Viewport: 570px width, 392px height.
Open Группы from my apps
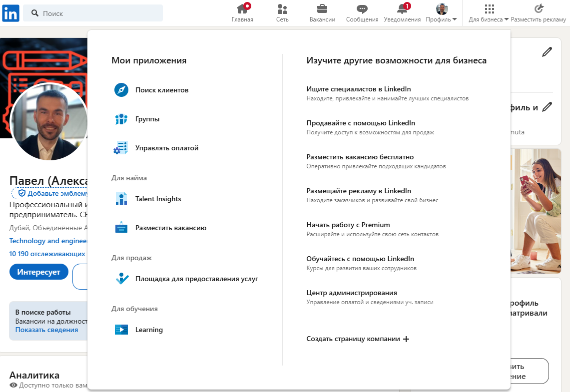click(x=147, y=119)
